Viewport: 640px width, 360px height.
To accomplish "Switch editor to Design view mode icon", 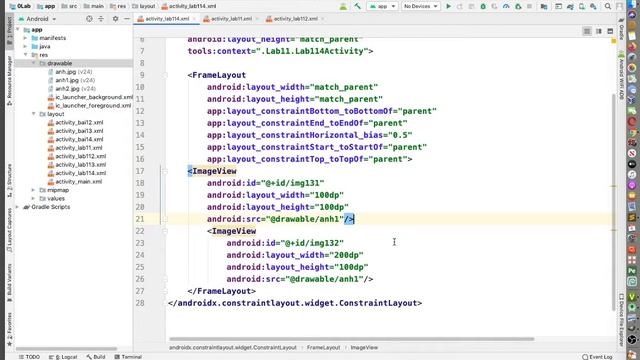I will point(610,31).
